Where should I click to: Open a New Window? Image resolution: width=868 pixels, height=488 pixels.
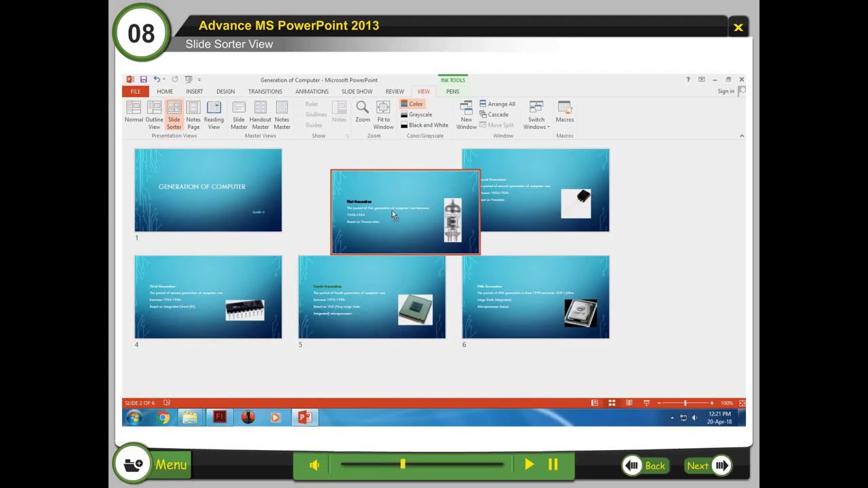click(466, 115)
